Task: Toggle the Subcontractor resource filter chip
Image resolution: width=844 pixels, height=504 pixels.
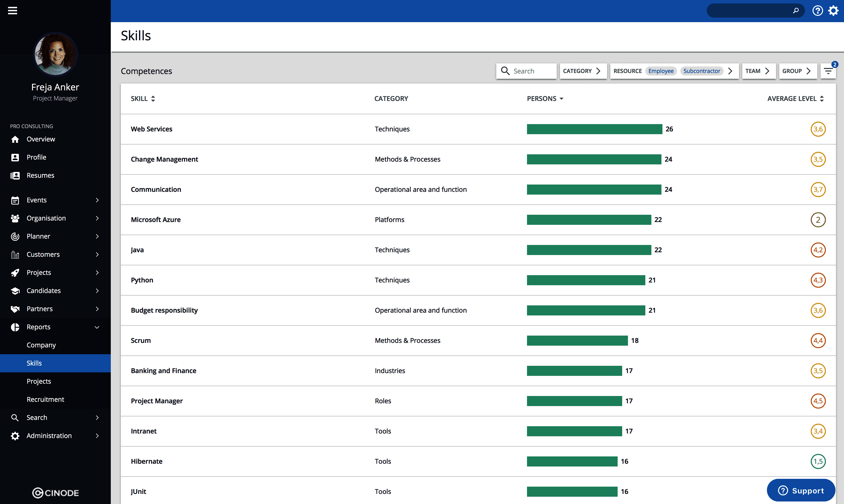Action: 701,71
